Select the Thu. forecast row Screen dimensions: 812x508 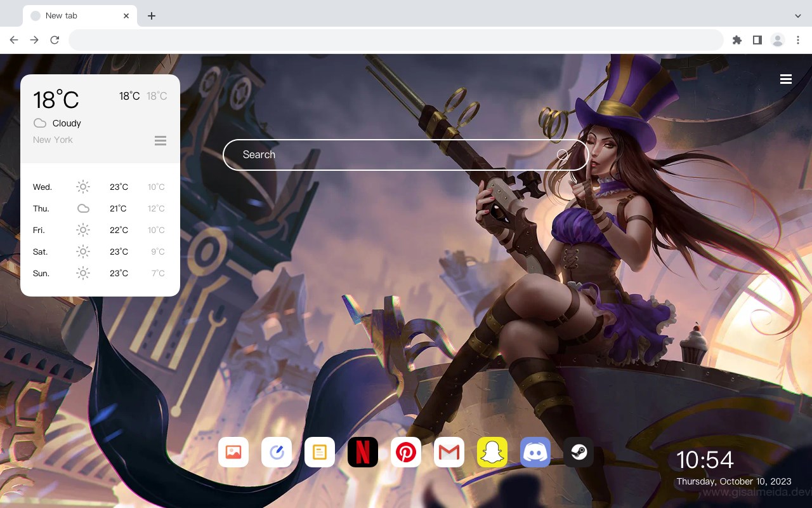click(x=100, y=208)
